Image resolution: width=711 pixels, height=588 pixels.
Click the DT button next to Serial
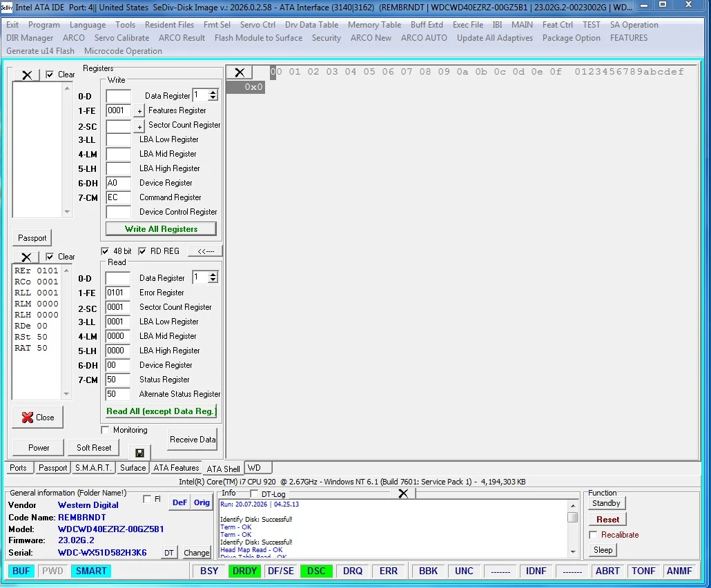pos(168,553)
